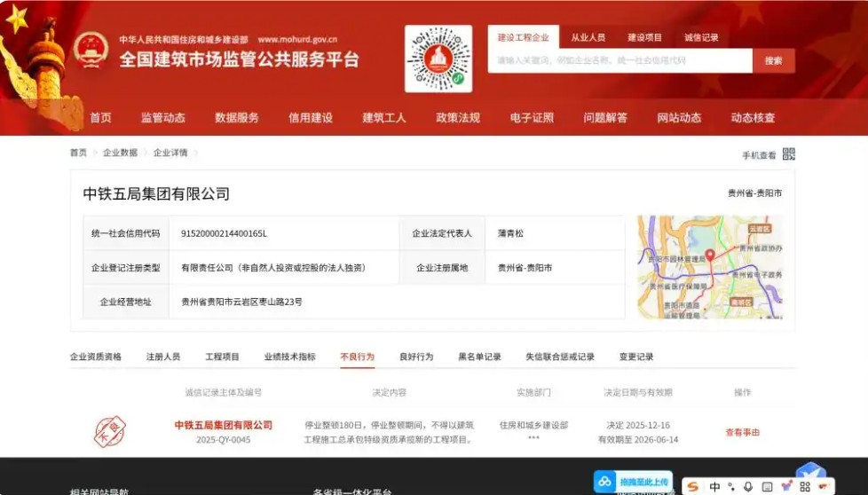868x495 pixels.
Task: Switch to the 企业资质资格 tab
Action: click(96, 357)
